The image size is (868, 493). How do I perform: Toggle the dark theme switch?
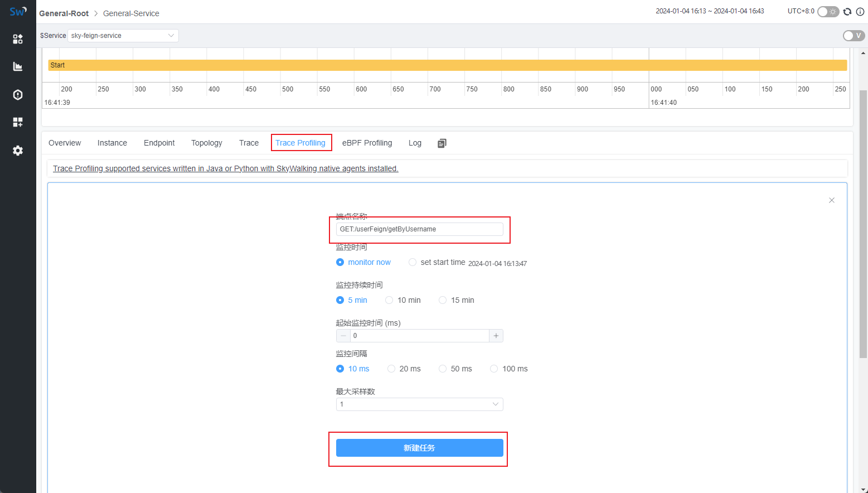click(828, 12)
